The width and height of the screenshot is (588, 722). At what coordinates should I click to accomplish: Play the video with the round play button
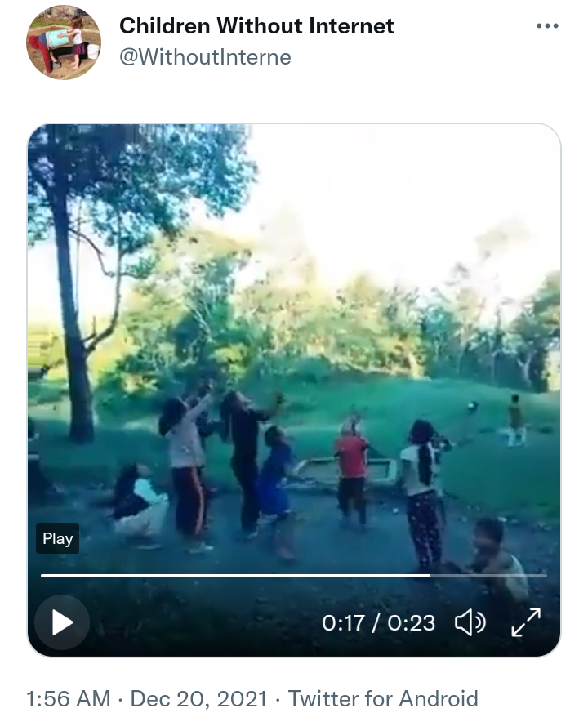pyautogui.click(x=62, y=622)
